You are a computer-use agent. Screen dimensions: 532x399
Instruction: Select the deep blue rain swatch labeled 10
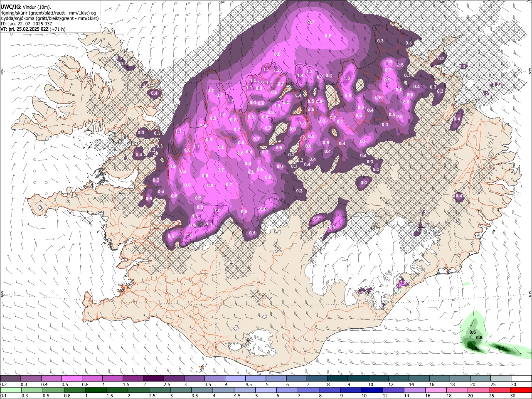(x=372, y=390)
